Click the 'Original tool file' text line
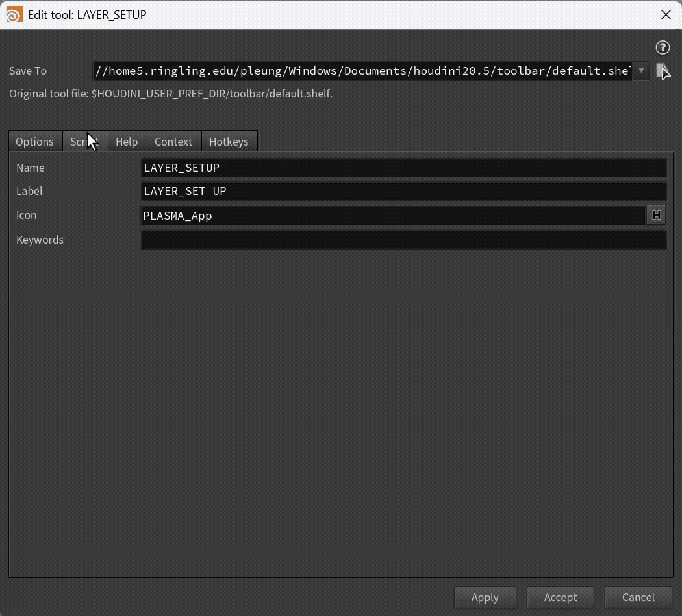682x616 pixels. pos(171,94)
